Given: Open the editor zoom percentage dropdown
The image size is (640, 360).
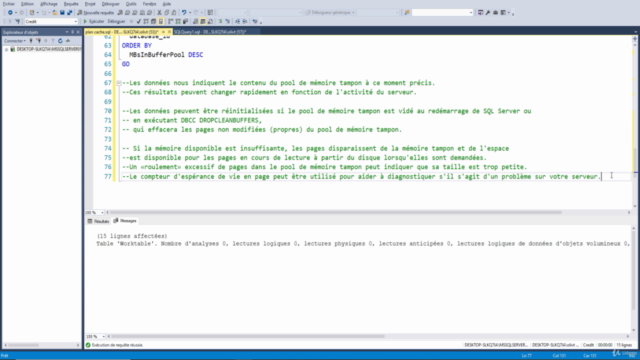Looking at the screenshot, I should (102, 212).
